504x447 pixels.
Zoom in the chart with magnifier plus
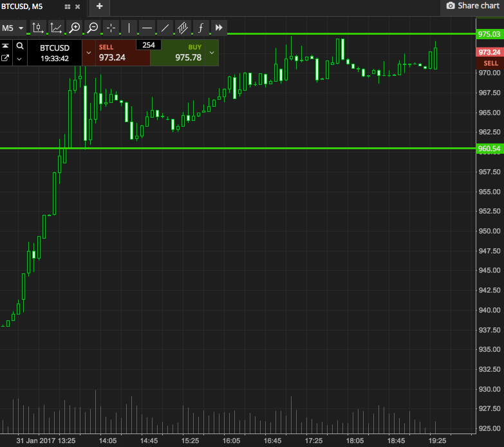point(74,28)
